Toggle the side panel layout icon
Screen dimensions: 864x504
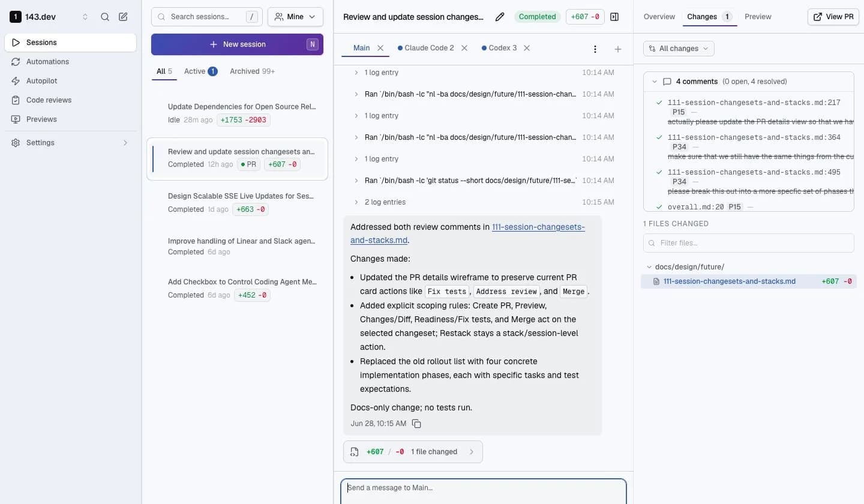pos(614,17)
